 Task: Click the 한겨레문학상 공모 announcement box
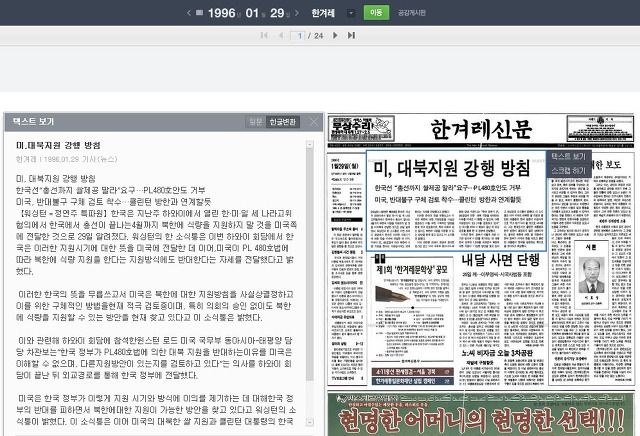412,308
